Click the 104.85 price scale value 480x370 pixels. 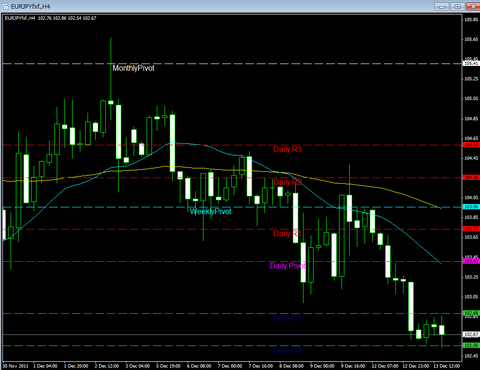pyautogui.click(x=471, y=119)
